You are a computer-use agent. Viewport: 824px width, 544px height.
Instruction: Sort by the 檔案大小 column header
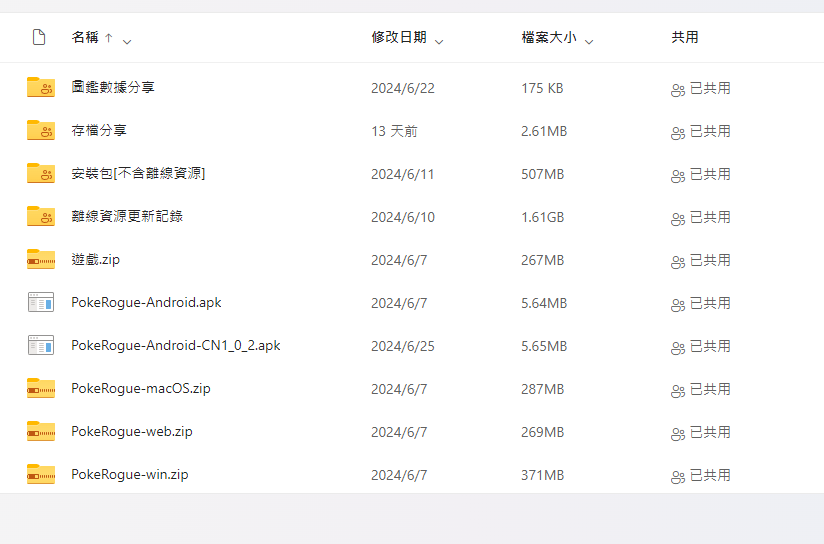point(549,37)
